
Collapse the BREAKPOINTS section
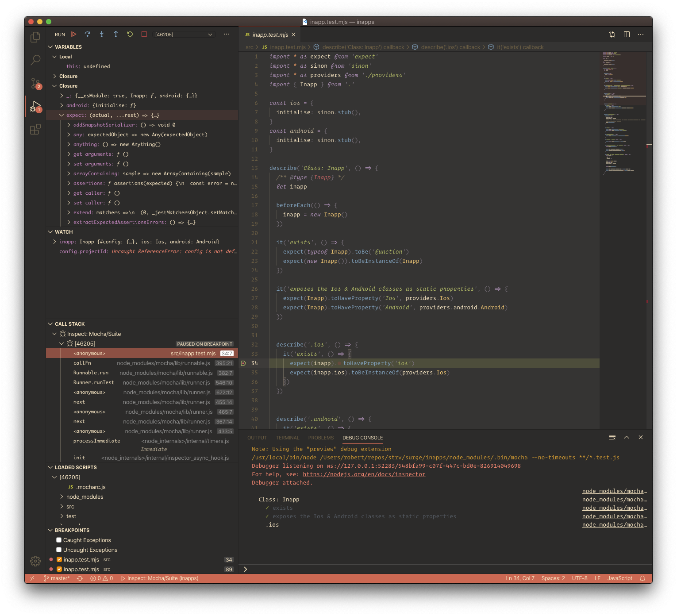142,530
